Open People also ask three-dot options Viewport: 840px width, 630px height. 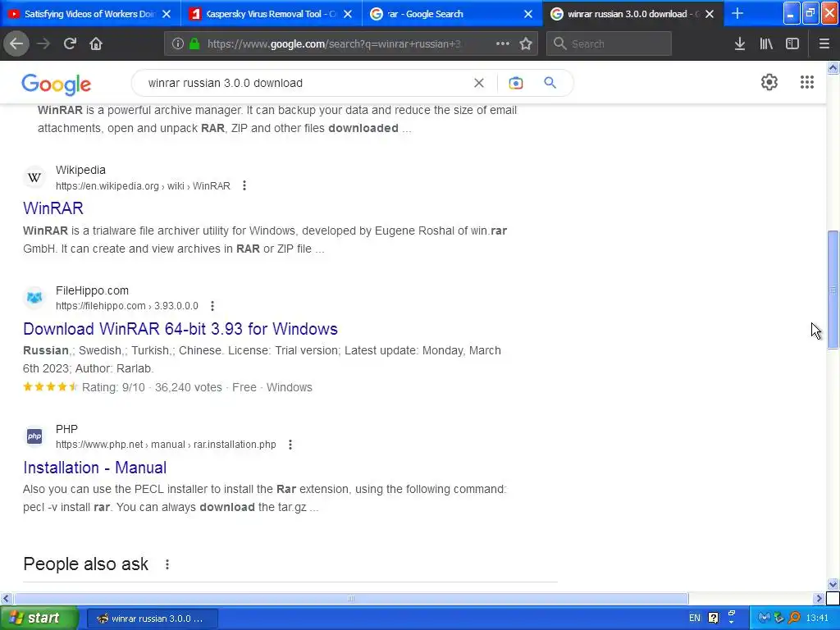click(167, 564)
